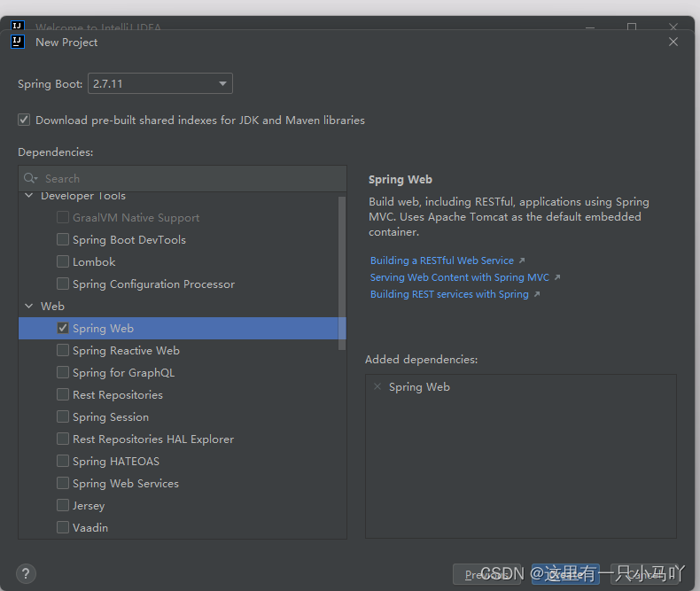Close the Welcome to IntelliJ IDEA window
The height and width of the screenshot is (591, 700).
click(673, 27)
